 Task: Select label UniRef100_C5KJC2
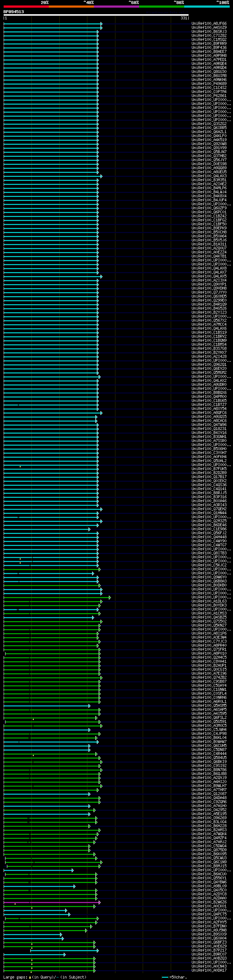tap(209, 565)
